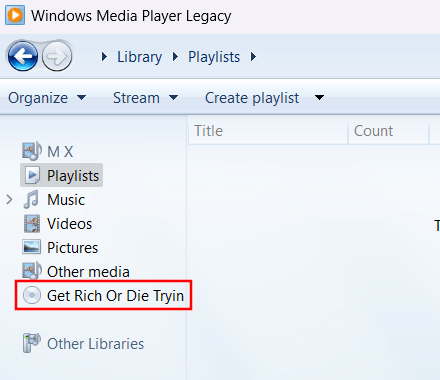Viewport: 440px width, 380px height.
Task: Select Playlists in the navigation pane
Action: pyautogui.click(x=73, y=176)
